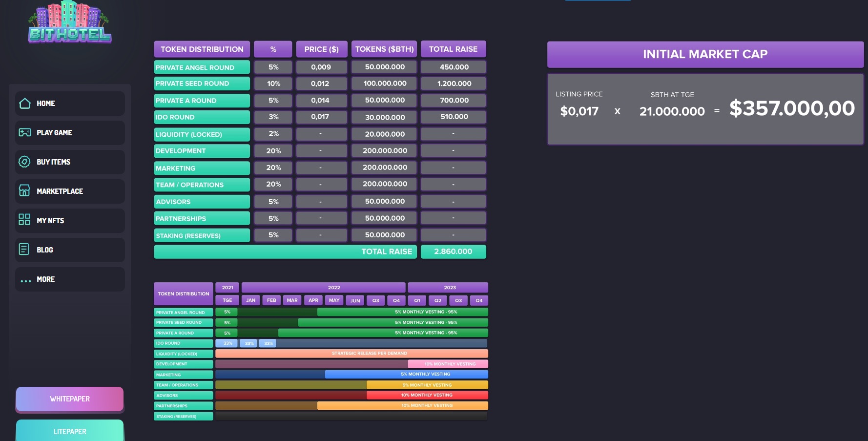Select the Staking (Reserves) row label
The width and height of the screenshot is (868, 441).
pos(202,235)
